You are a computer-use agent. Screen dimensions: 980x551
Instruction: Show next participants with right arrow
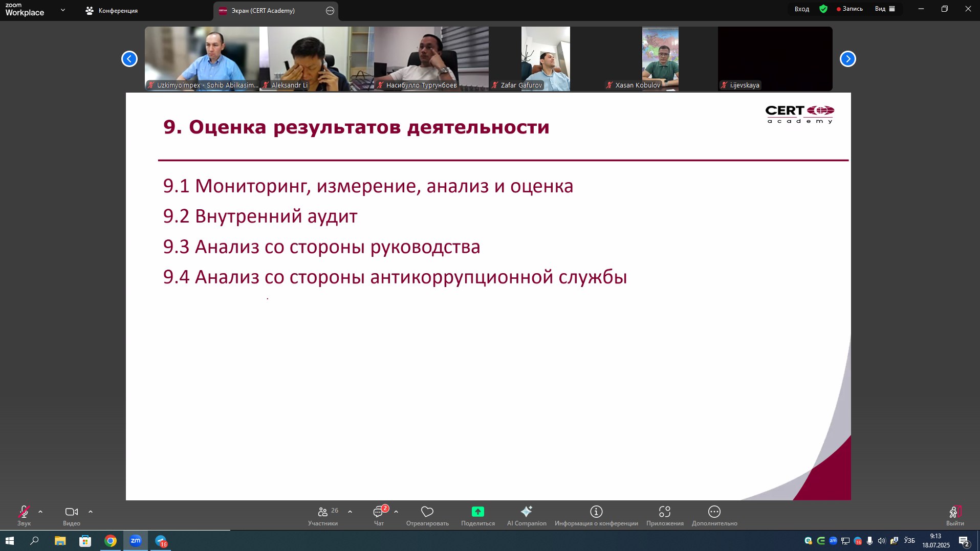point(847,59)
